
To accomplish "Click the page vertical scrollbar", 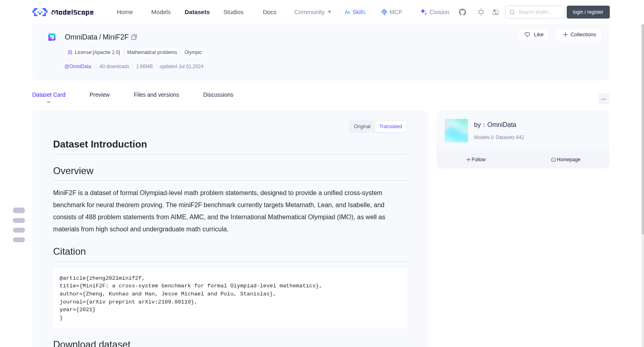I will click(642, 129).
